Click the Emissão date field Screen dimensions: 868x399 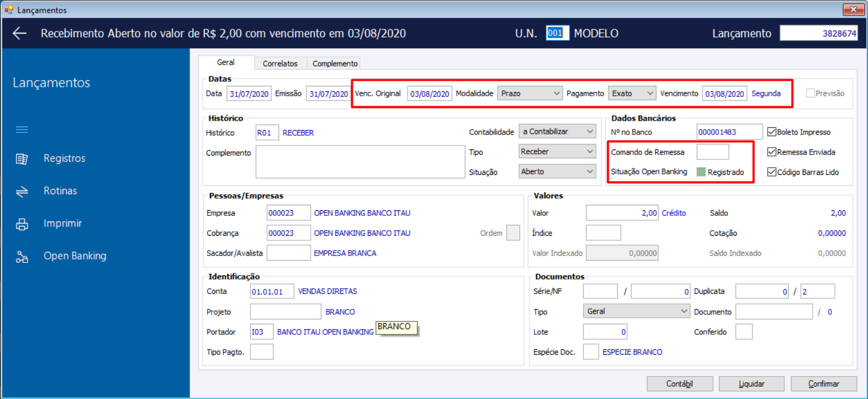tap(328, 94)
